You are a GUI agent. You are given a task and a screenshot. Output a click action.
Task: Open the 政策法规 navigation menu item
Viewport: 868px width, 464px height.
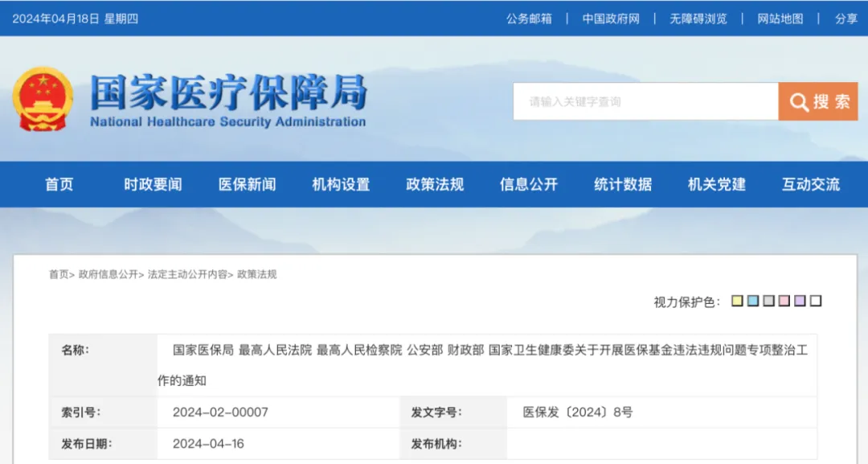click(435, 184)
